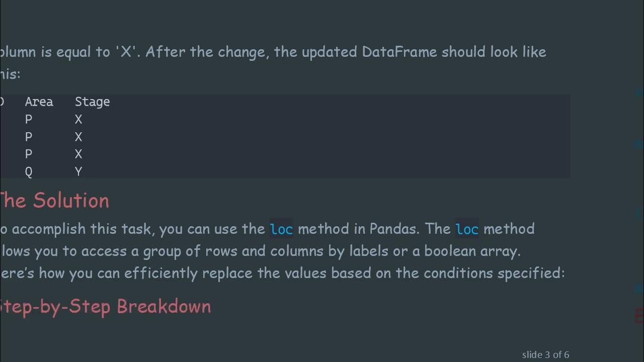Click the quoted 'X' in the top sentence
This screenshot has width=644, height=362.
click(126, 52)
